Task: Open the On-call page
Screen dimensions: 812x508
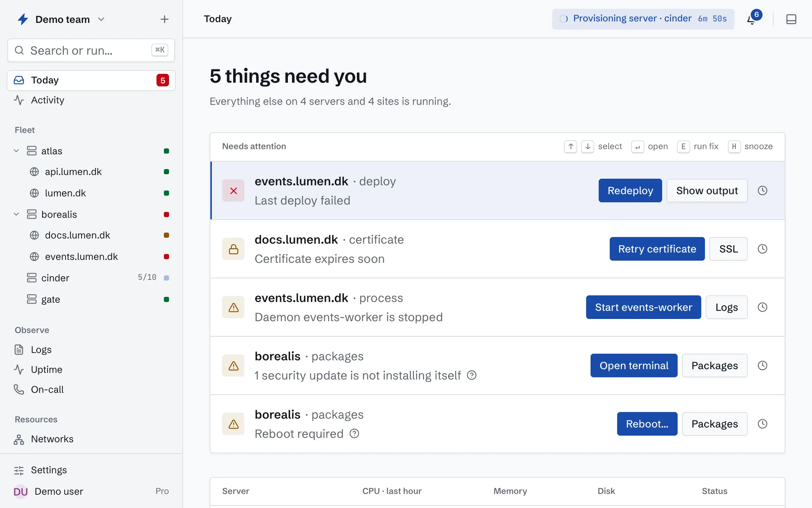Action: pos(91,389)
